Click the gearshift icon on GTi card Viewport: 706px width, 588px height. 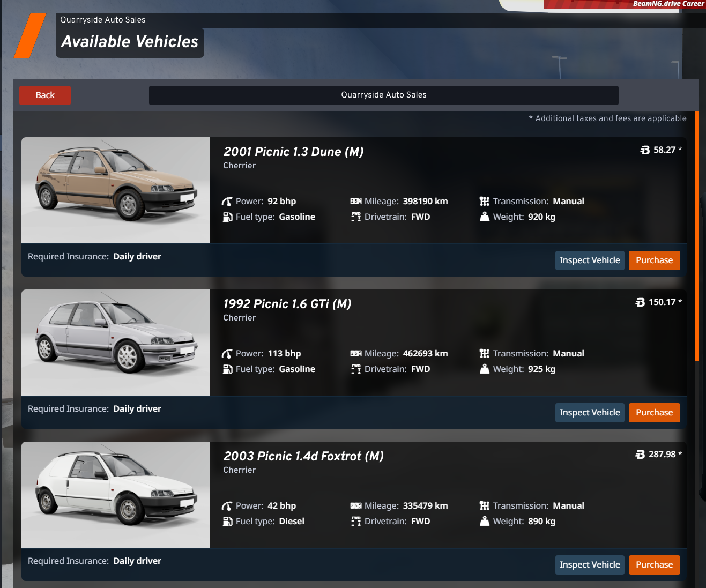point(485,354)
